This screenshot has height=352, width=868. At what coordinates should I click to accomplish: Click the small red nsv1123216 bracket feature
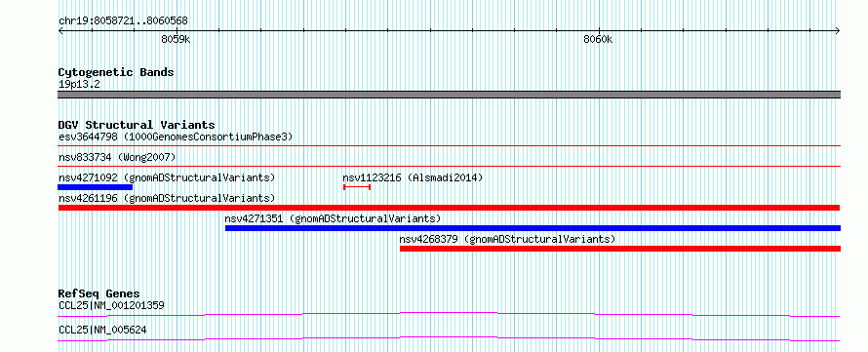pyautogui.click(x=357, y=187)
